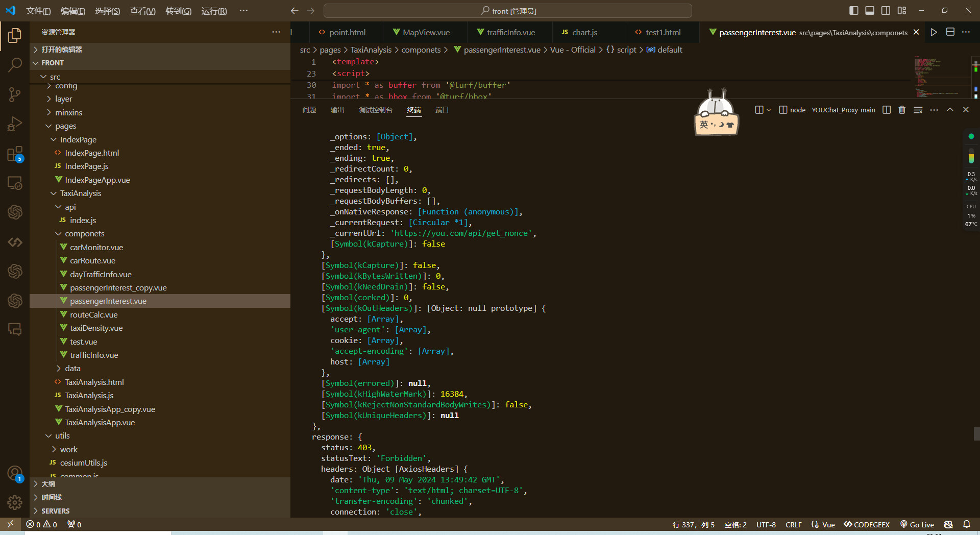The width and height of the screenshot is (980, 535).
Task: Kill terminal with the trash icon
Action: tap(902, 110)
